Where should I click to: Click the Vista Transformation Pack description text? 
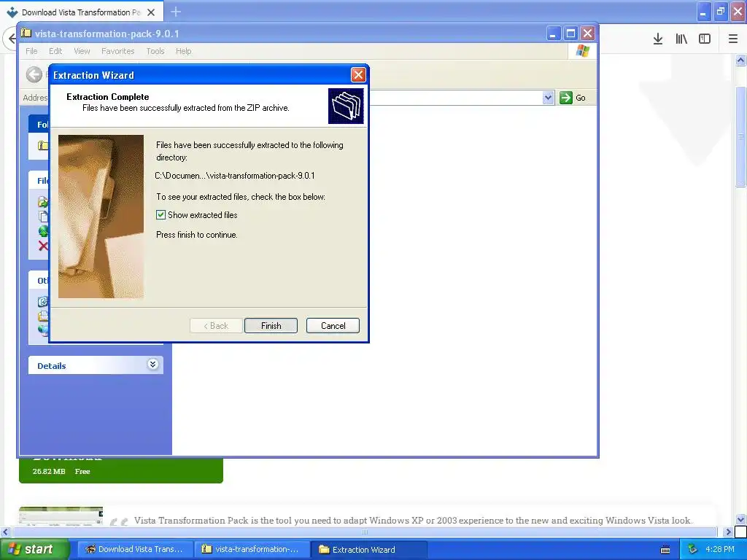point(413,520)
